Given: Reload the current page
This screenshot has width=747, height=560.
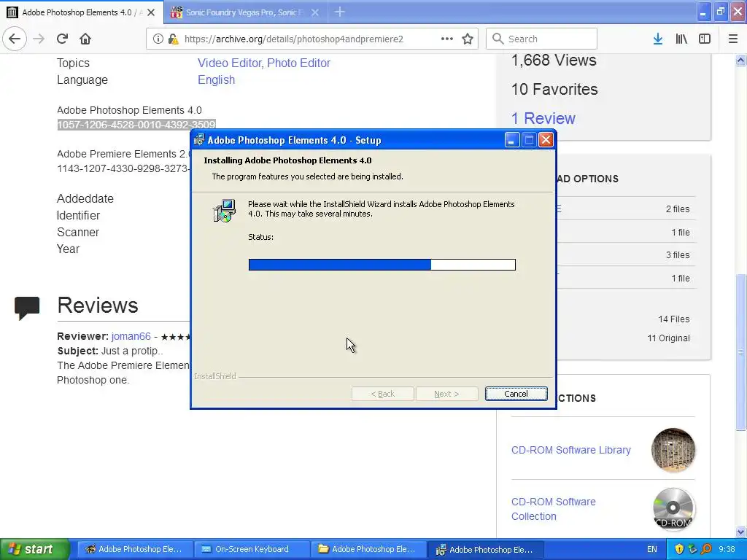Looking at the screenshot, I should [63, 39].
